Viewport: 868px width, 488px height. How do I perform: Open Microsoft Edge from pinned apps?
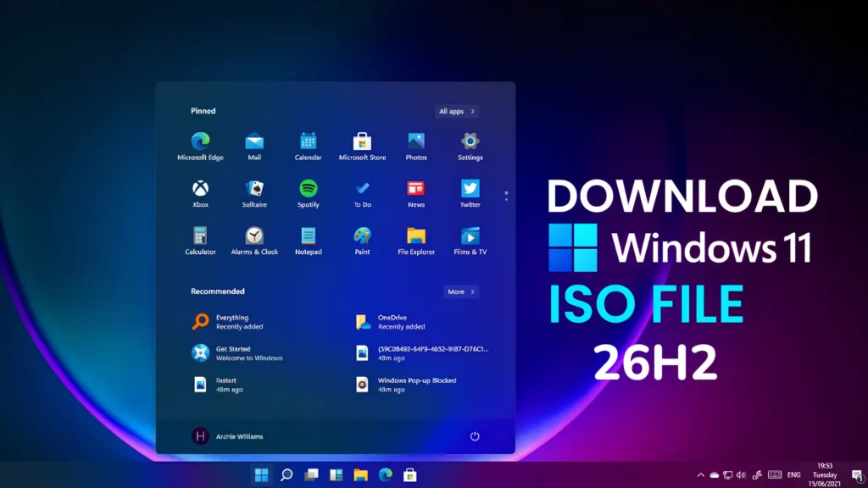coord(200,147)
